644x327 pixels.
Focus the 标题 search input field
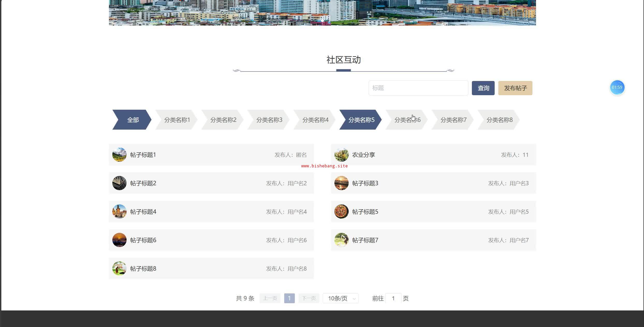point(418,88)
